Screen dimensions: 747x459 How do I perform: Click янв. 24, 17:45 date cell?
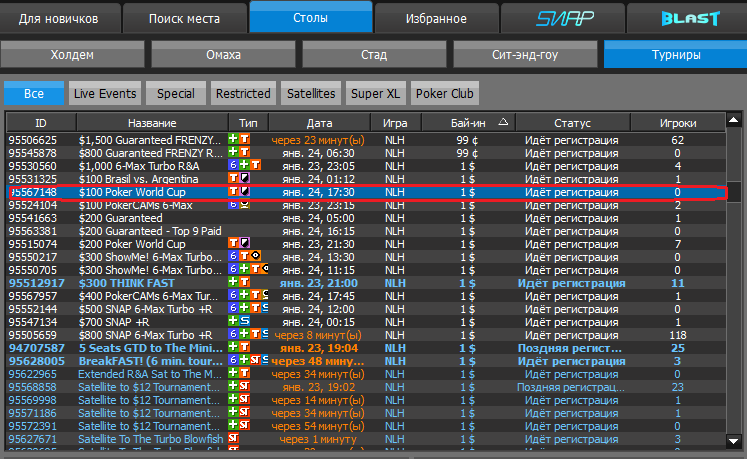(318, 296)
